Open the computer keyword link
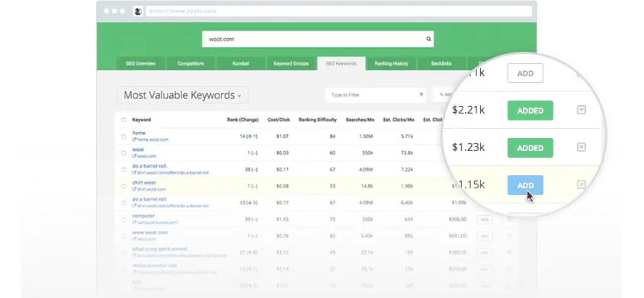This screenshot has width=644, height=298. click(x=143, y=216)
